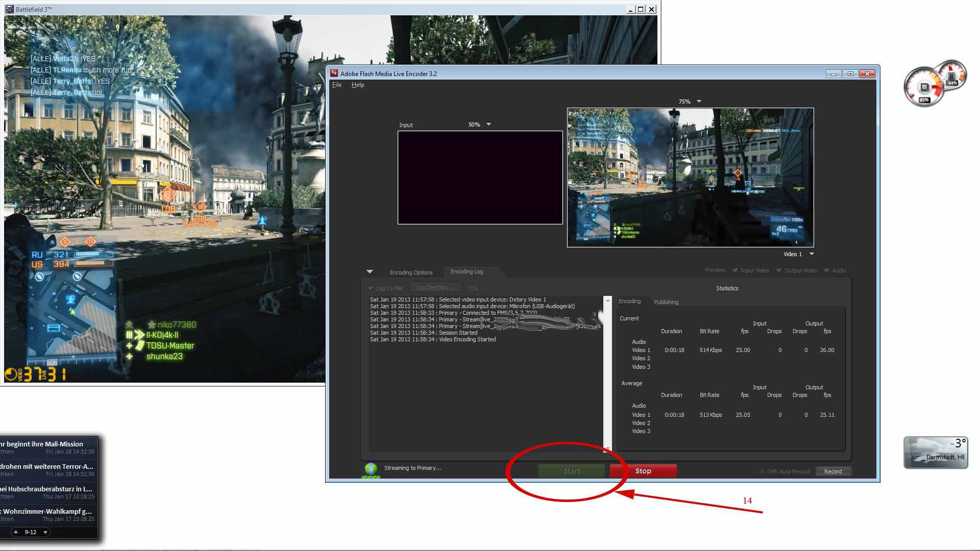980x551 pixels.
Task: Open the Input 50% zoom dropdown
Action: pos(488,124)
